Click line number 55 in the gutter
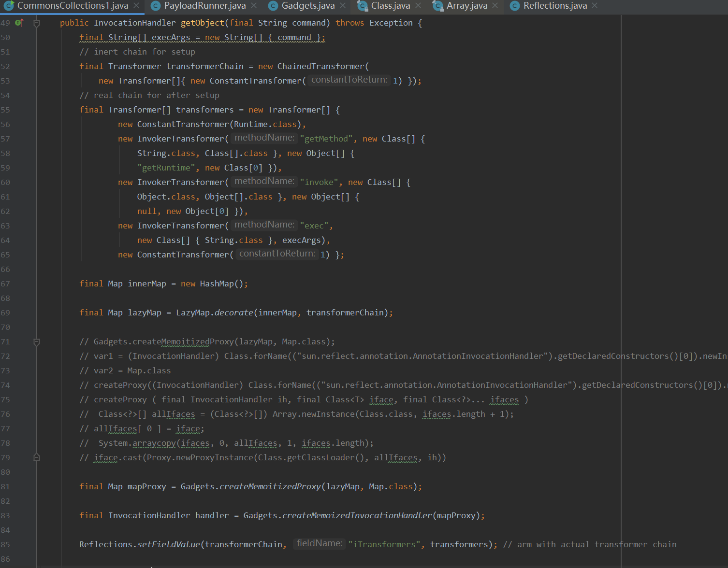Viewport: 728px width, 568px height. [x=5, y=110]
